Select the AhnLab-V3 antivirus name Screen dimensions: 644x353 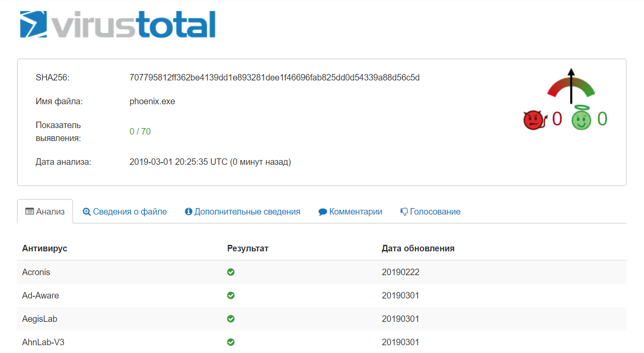click(43, 342)
